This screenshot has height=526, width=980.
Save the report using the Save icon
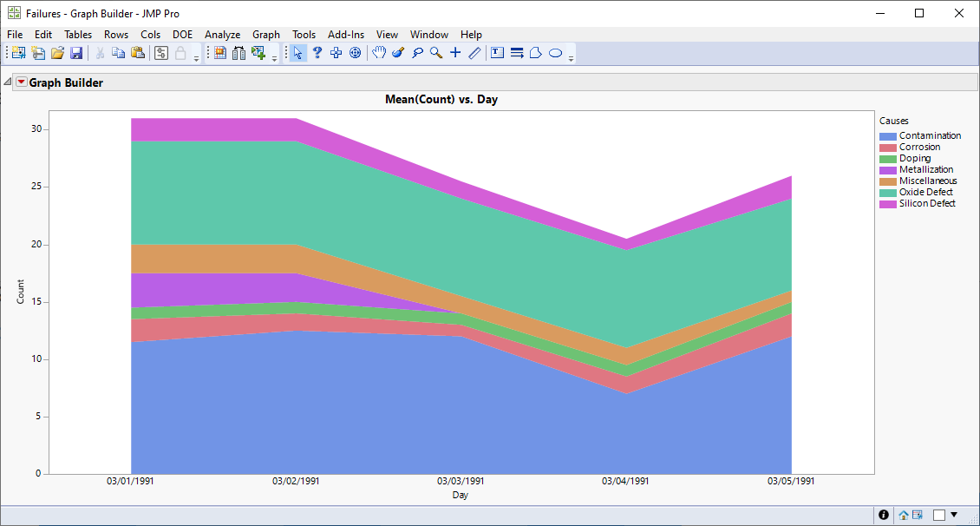[x=77, y=52]
